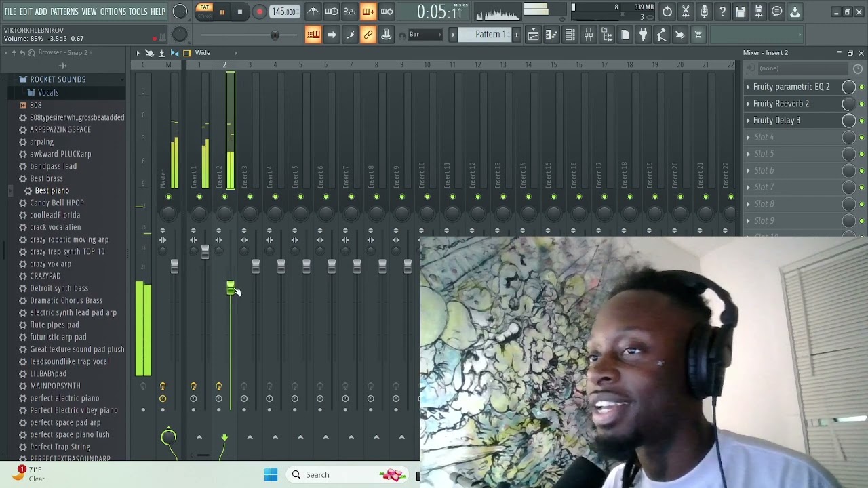This screenshot has width=868, height=488.
Task: Mute the Master track green LED
Action: click(169, 197)
